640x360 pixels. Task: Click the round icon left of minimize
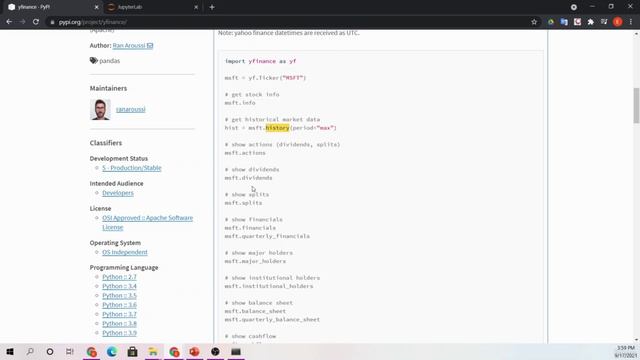click(x=573, y=7)
